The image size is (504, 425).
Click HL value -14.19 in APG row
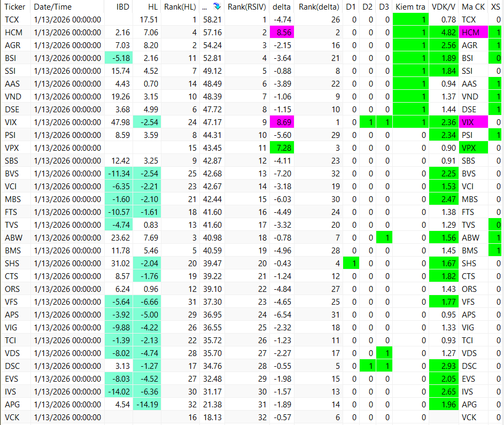point(147,405)
